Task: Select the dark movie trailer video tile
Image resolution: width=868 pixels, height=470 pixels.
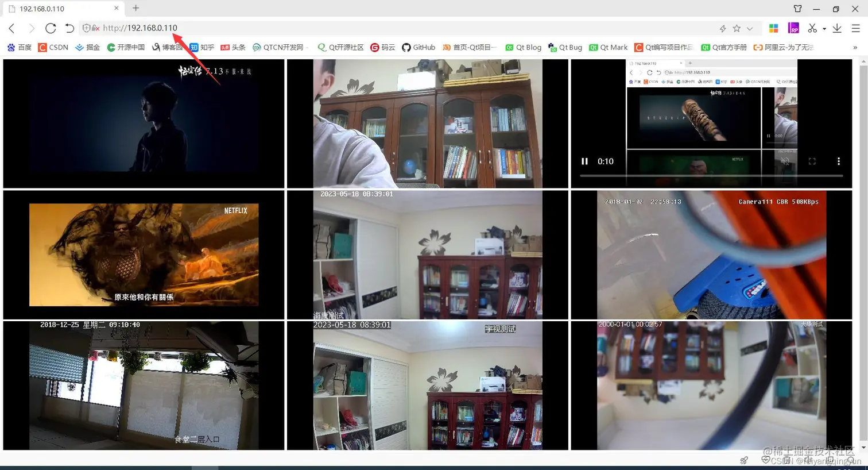Action: pyautogui.click(x=144, y=124)
